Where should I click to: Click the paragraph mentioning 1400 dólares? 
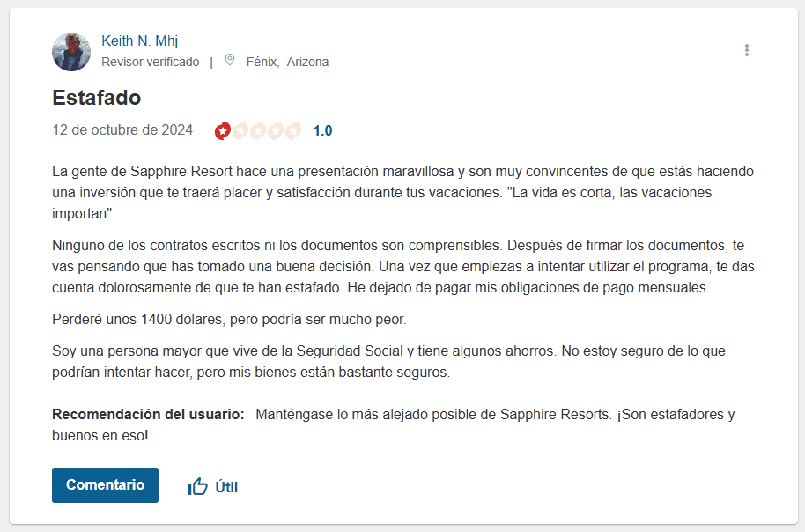[229, 318]
